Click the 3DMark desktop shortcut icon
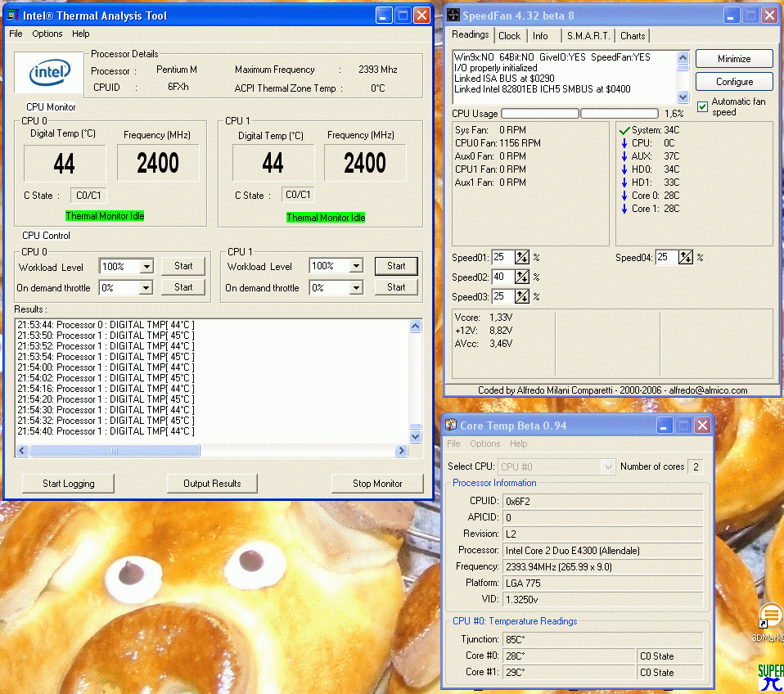Viewport: 784px width, 694px height. (x=771, y=615)
